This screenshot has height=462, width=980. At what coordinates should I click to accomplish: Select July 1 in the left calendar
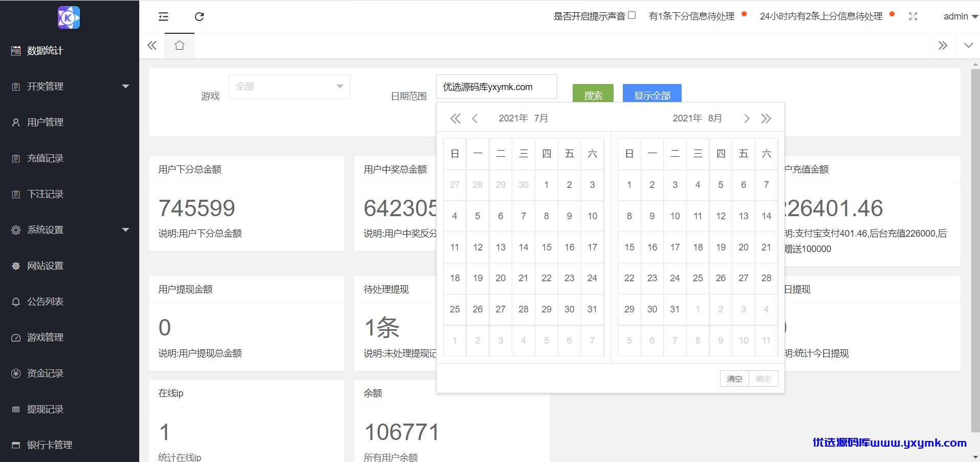547,185
